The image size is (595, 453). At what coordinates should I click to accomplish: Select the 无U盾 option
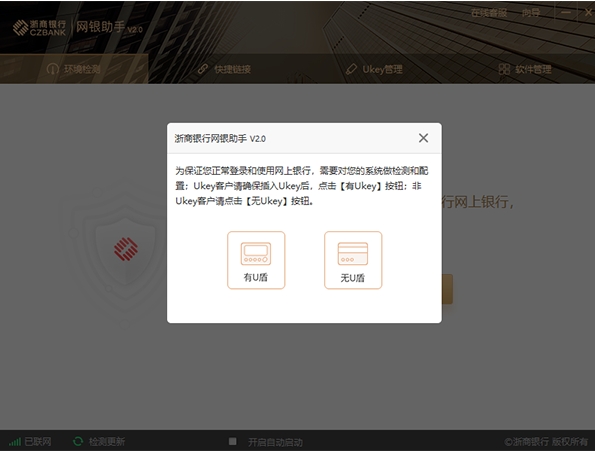point(353,260)
